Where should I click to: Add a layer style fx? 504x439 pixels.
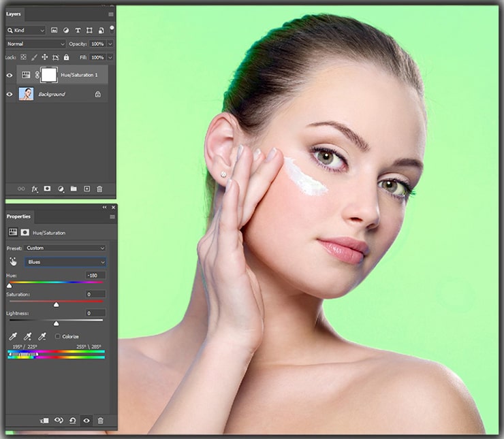point(34,189)
